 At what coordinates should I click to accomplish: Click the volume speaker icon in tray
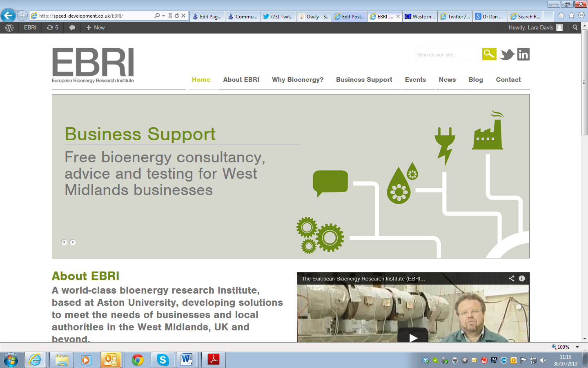(x=543, y=360)
